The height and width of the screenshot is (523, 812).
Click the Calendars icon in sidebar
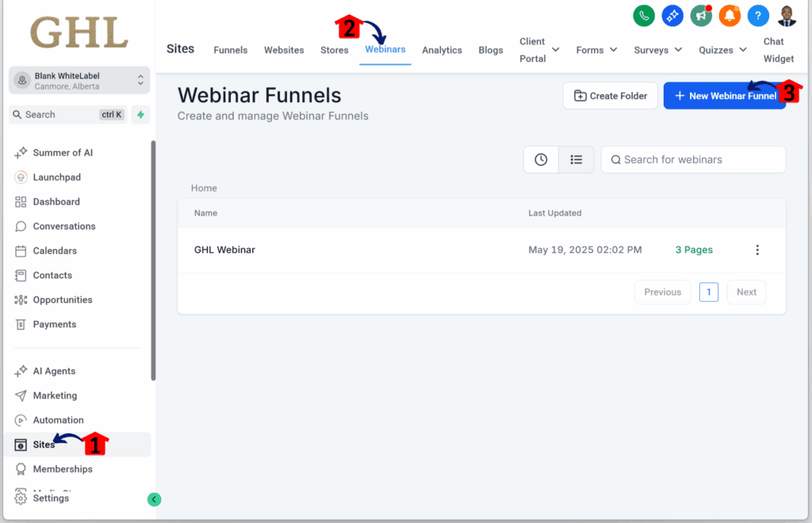[20, 251]
